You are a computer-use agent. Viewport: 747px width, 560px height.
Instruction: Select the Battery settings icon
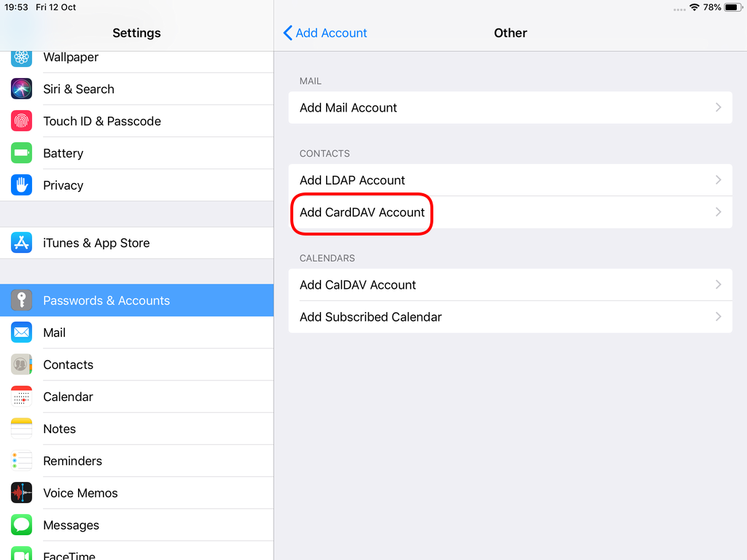[21, 152]
